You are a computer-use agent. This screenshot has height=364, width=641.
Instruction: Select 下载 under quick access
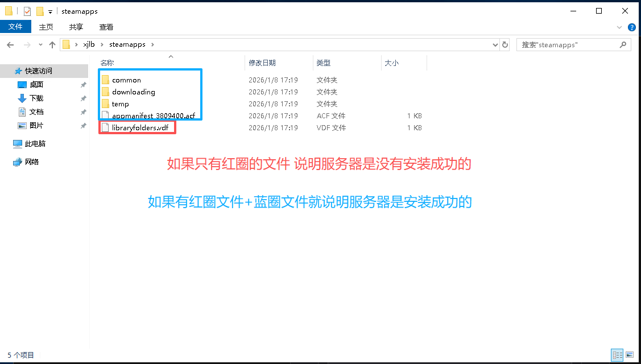tap(36, 98)
